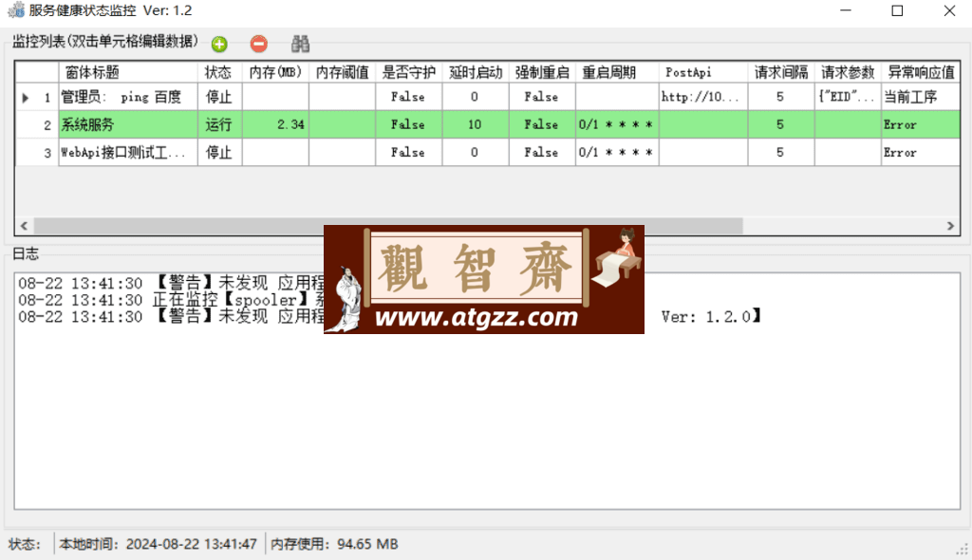Click the 请求间隔 column header

(x=781, y=72)
